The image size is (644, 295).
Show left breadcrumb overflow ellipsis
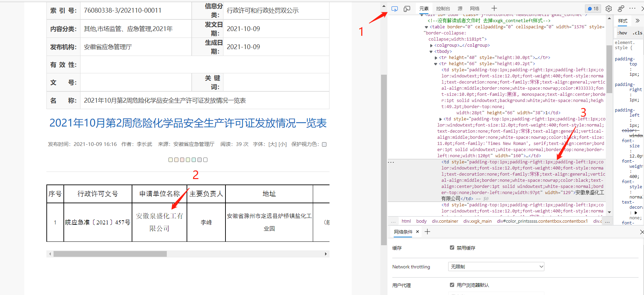click(x=393, y=221)
